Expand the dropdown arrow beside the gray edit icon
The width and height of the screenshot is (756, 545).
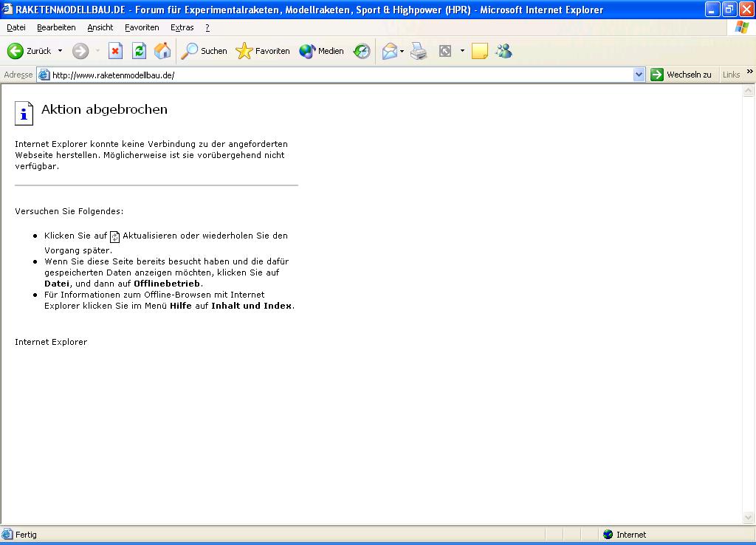tap(462, 51)
